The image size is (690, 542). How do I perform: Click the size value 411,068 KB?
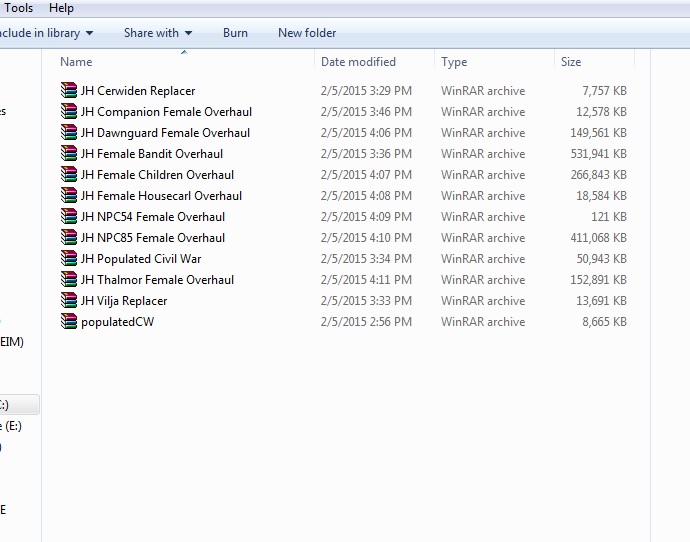pos(598,238)
